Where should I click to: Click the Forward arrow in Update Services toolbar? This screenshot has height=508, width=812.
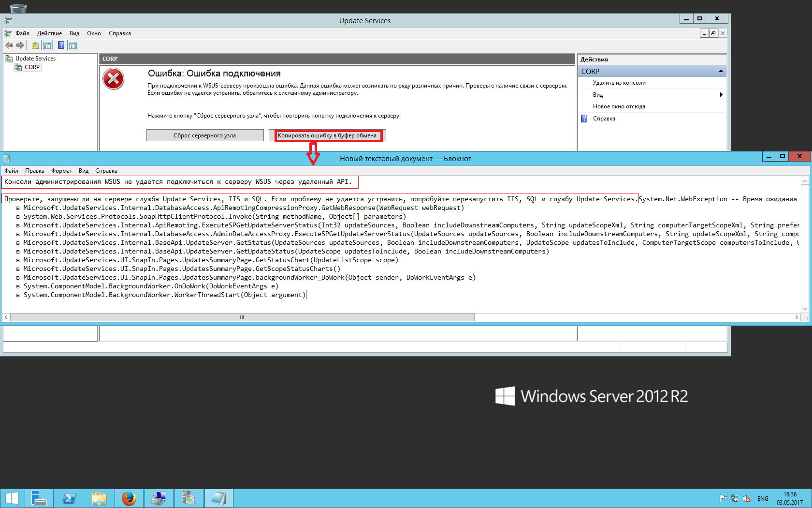tap(20, 45)
